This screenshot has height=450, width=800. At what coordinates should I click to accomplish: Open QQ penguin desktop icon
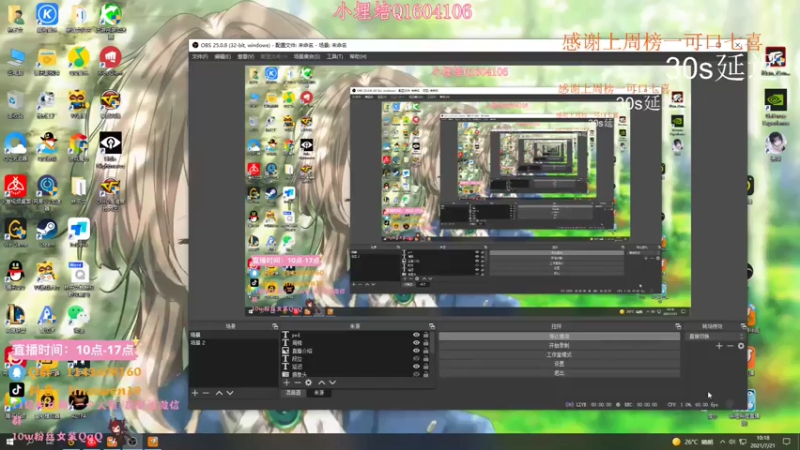tap(15, 272)
